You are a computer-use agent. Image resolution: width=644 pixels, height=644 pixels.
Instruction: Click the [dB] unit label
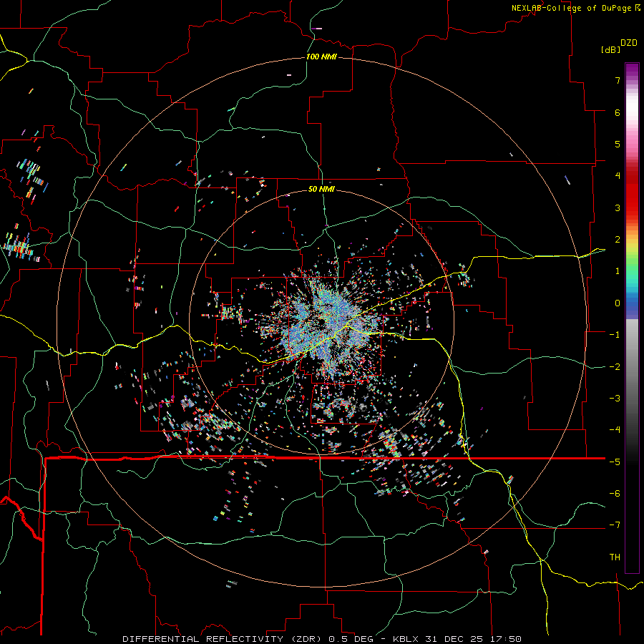[611, 49]
